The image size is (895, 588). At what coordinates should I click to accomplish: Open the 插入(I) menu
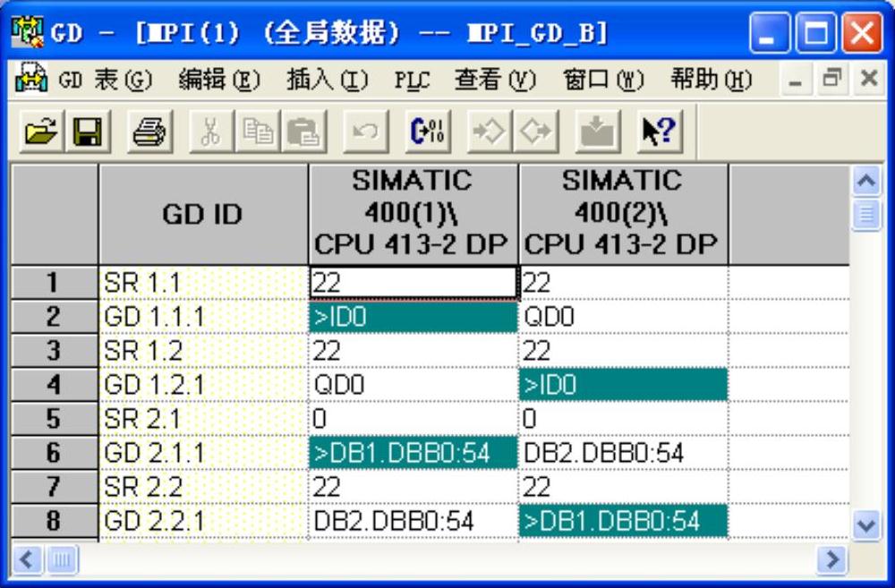point(327,80)
